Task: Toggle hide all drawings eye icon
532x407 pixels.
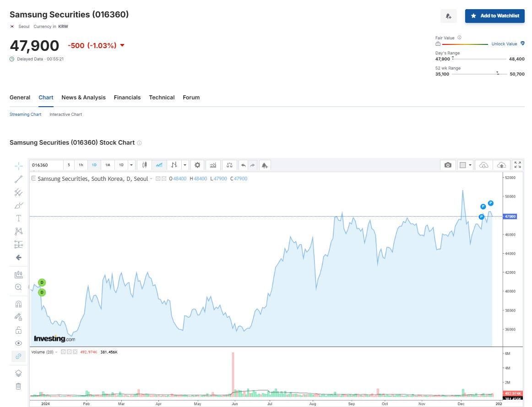Action: tap(19, 343)
